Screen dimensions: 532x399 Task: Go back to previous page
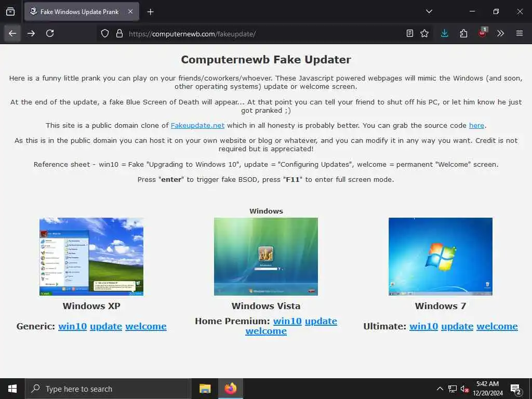12,33
